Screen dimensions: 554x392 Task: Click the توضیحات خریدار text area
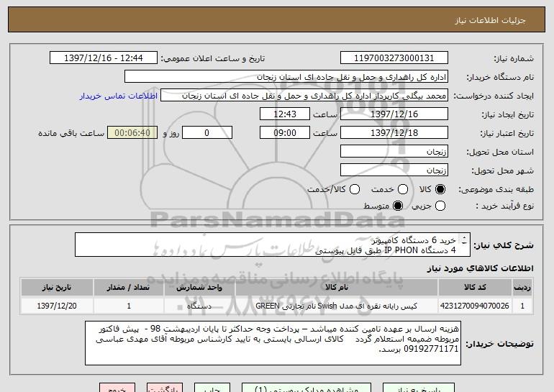point(273,343)
